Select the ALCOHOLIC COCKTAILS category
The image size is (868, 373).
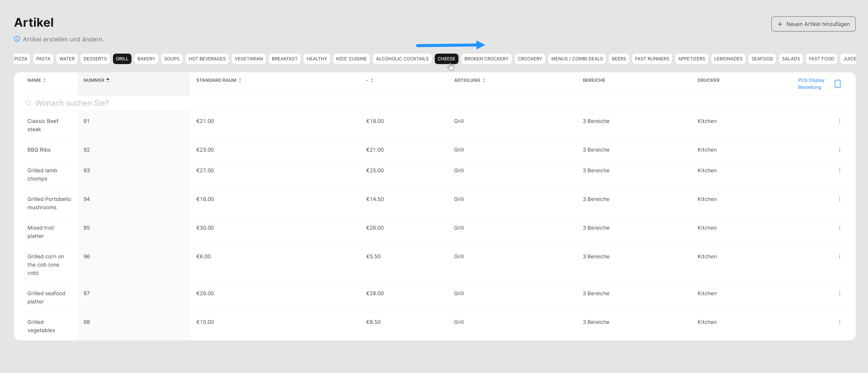[402, 59]
